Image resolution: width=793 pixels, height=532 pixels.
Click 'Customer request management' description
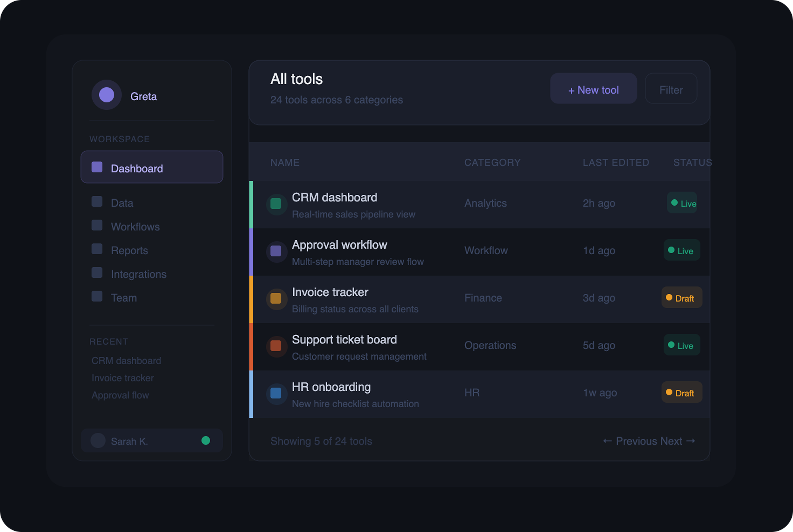click(359, 357)
